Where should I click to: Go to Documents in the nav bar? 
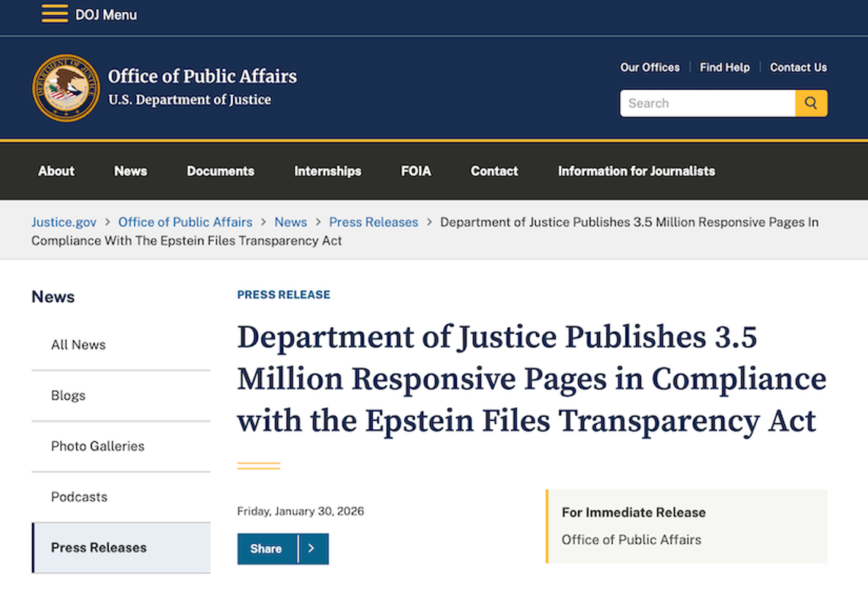click(x=221, y=171)
